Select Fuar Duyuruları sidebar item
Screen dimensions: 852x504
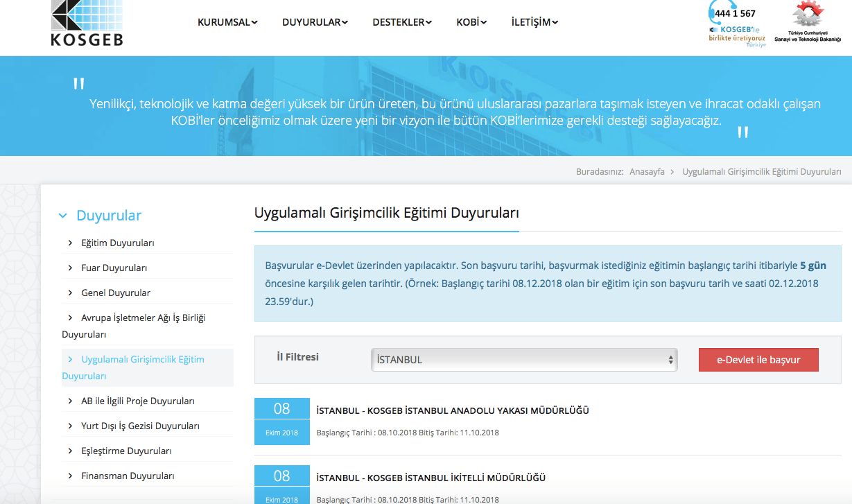point(114,268)
